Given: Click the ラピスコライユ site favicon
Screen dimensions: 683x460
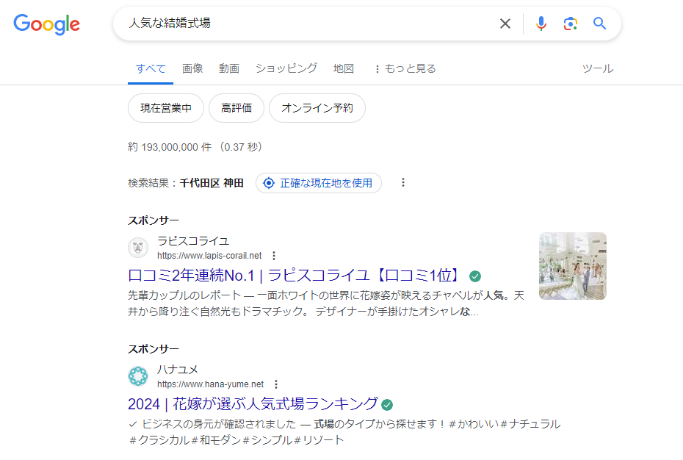Looking at the screenshot, I should tap(138, 248).
